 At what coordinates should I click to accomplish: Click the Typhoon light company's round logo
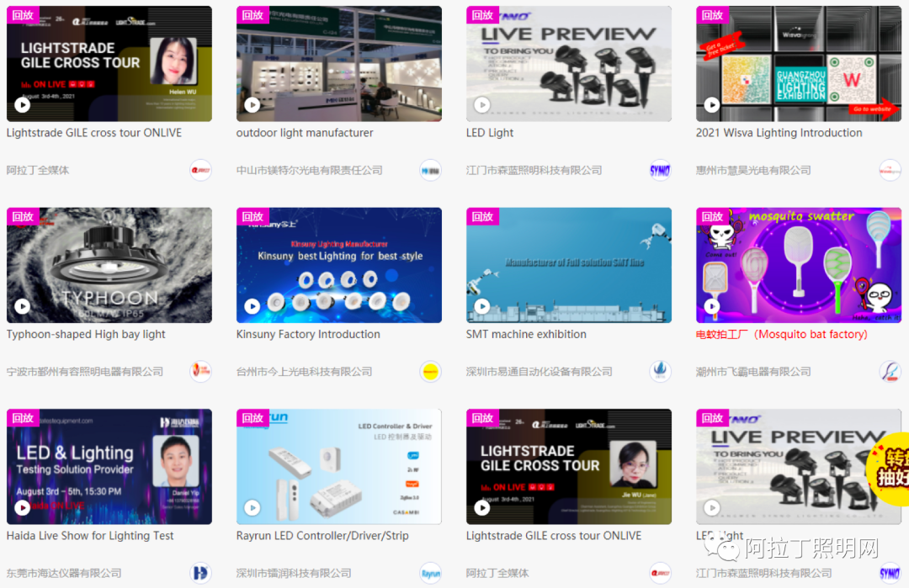point(200,371)
